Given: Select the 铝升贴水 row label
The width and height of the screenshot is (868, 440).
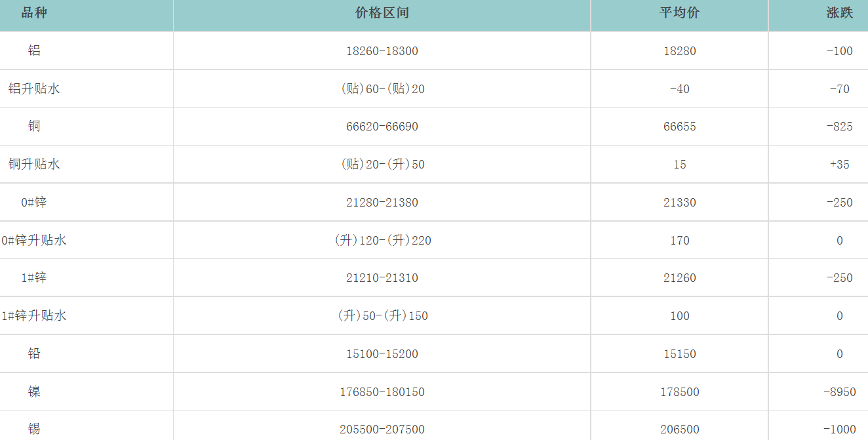Looking at the screenshot, I should click(x=34, y=89).
